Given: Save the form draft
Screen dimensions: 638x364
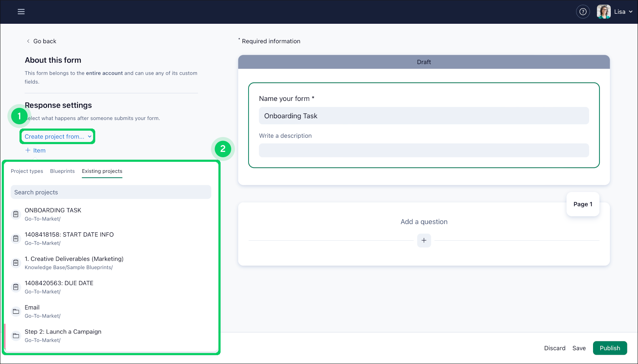Looking at the screenshot, I should pos(579,348).
